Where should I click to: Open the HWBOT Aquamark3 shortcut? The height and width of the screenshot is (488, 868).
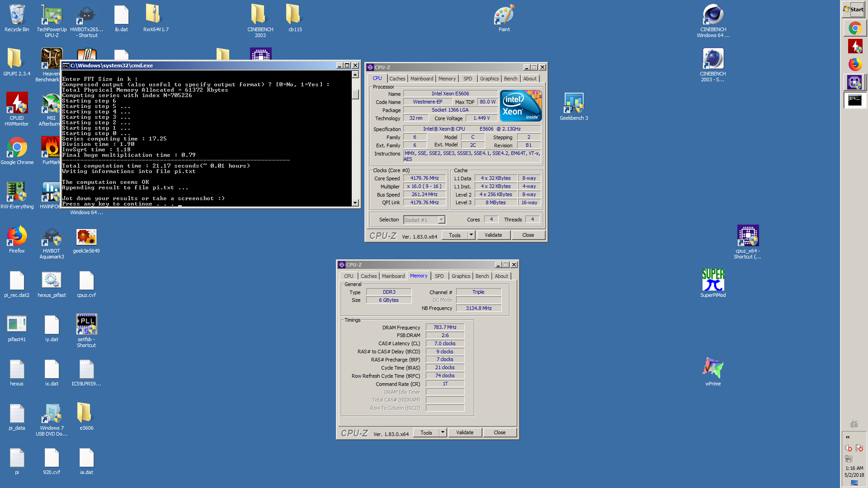(52, 242)
